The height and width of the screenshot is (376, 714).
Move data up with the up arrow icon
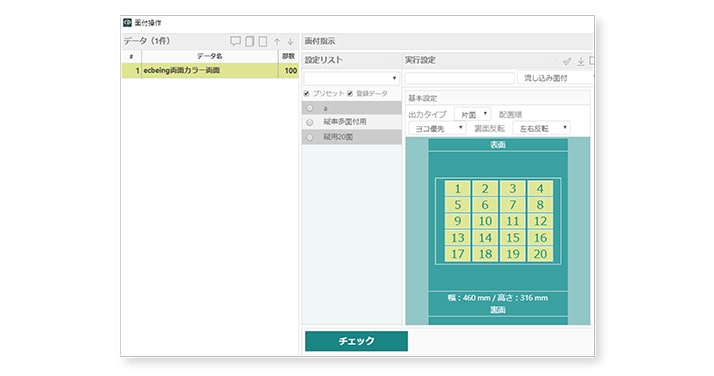click(x=277, y=42)
